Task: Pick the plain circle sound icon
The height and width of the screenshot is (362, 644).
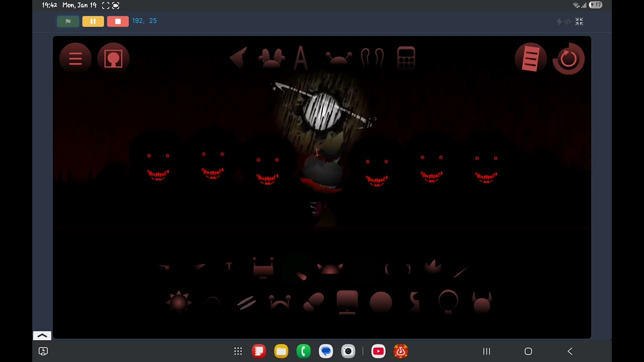Action: [381, 303]
